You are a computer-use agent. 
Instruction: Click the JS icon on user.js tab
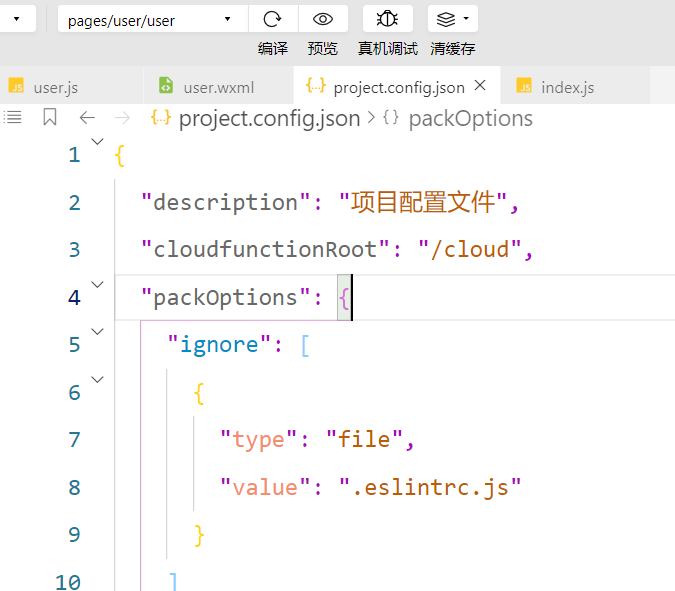point(16,86)
